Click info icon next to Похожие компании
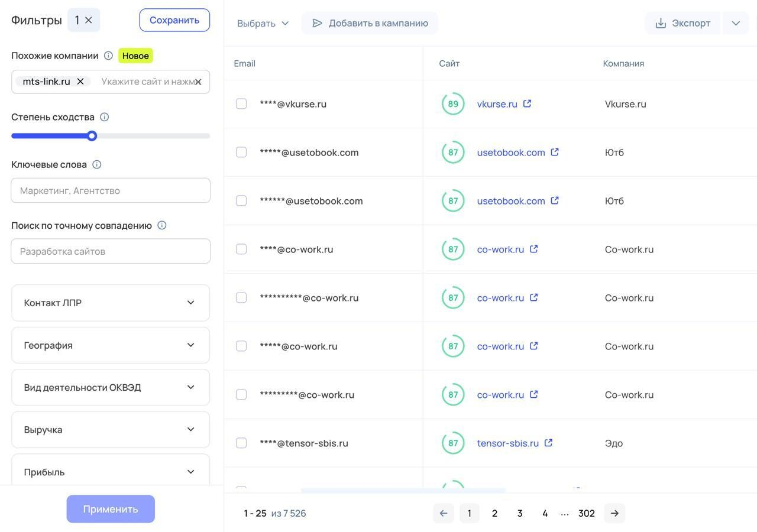The height and width of the screenshot is (532, 757). pos(108,56)
